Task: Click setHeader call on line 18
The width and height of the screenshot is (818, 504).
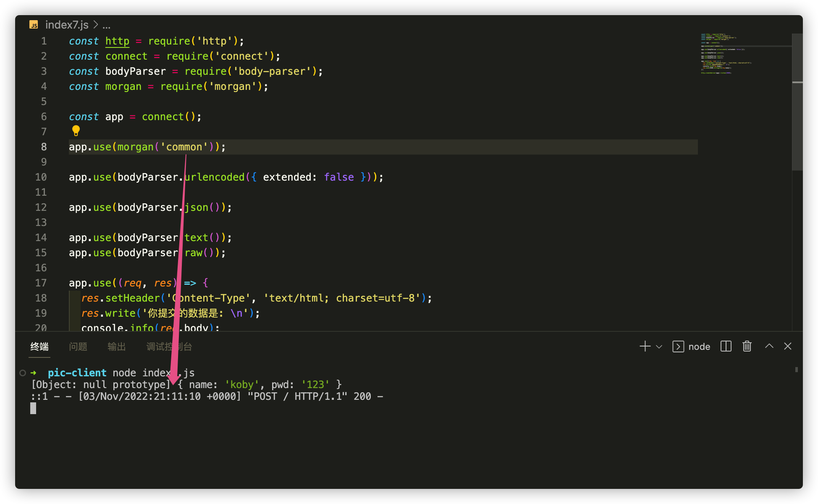Action: point(133,298)
